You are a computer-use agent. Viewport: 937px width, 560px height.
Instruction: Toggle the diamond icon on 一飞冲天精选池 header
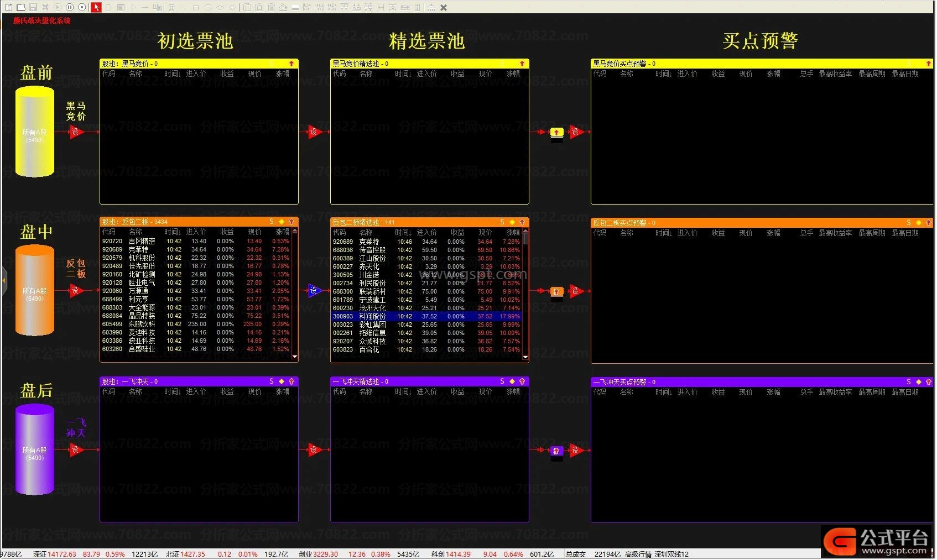click(512, 381)
